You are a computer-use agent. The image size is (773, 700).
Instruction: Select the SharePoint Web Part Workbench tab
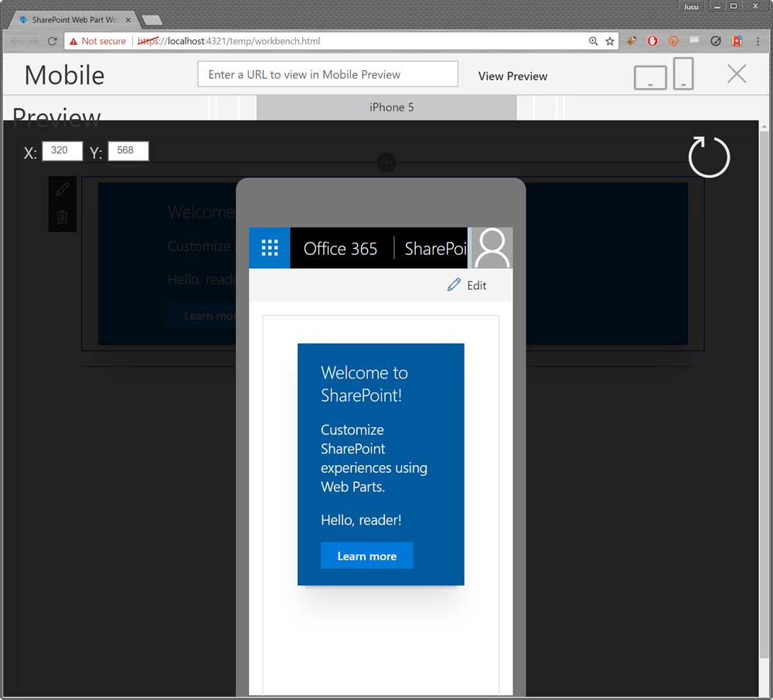click(x=74, y=20)
